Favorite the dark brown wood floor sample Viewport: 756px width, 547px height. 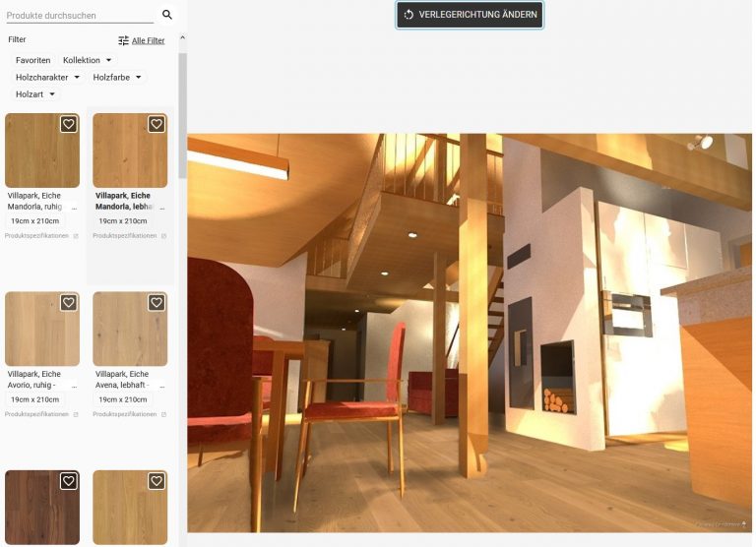68,481
